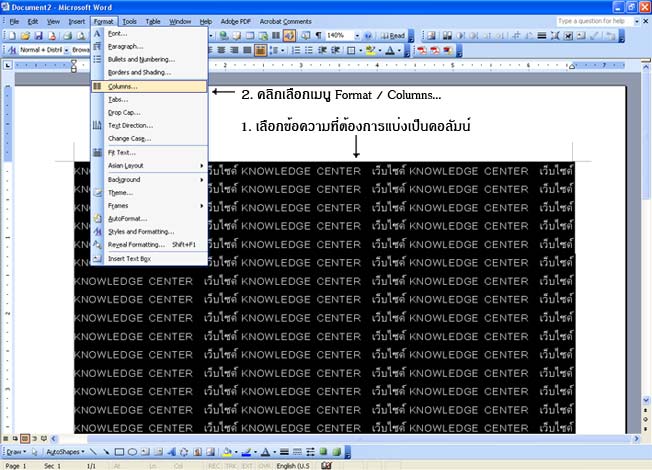Click the Numbering list icon

pos(296,50)
